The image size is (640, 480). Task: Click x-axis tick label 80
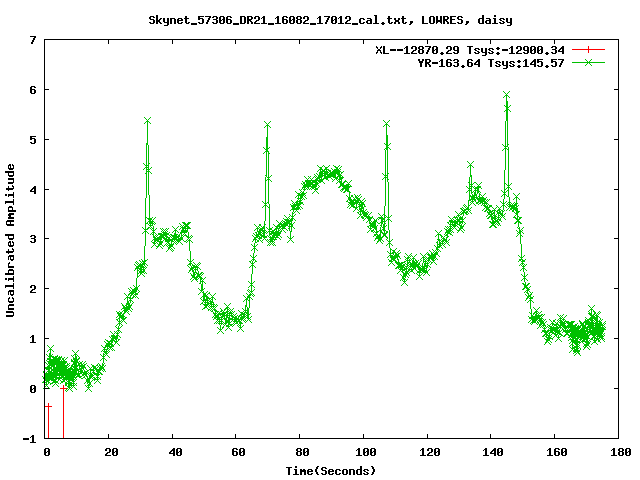pyautogui.click(x=302, y=452)
